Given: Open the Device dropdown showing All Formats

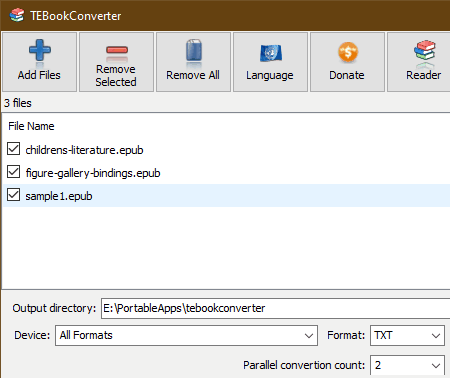Looking at the screenshot, I should 186,335.
